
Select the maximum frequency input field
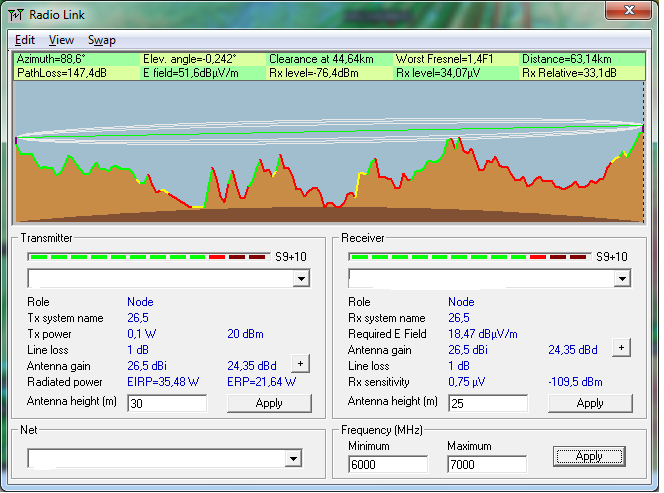click(486, 464)
